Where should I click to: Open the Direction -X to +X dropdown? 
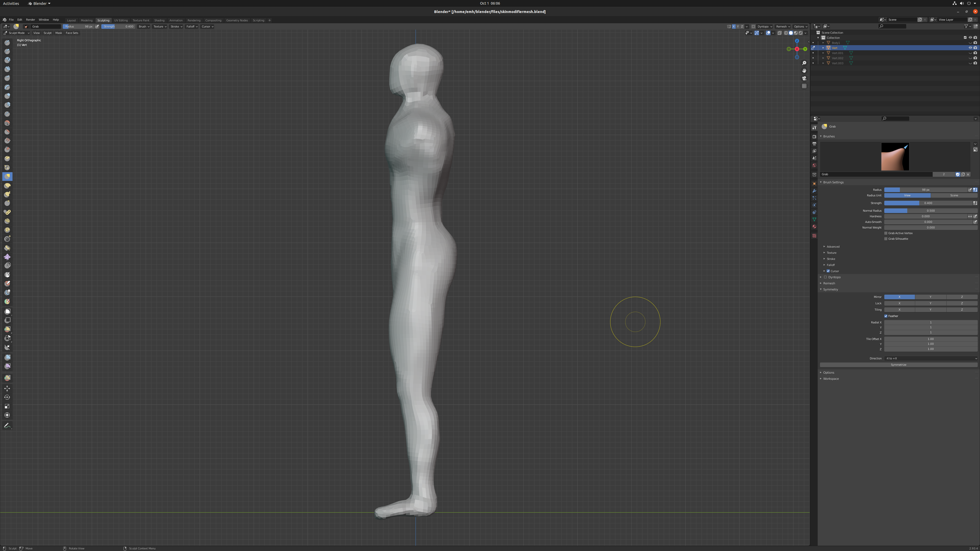pos(930,359)
